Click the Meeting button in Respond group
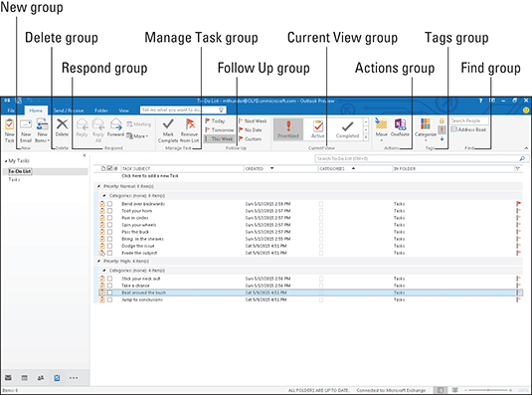Screen dimensions: 532x395 tap(139, 124)
